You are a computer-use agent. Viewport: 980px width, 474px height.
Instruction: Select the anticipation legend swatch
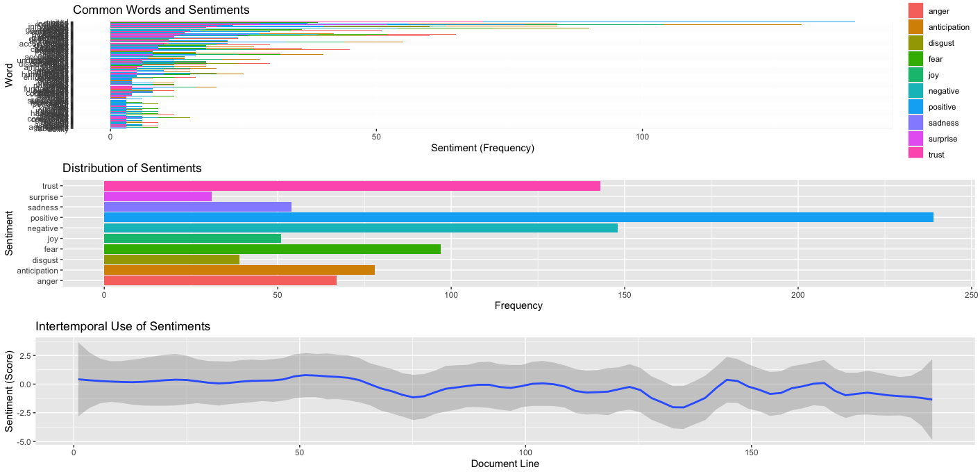point(916,27)
